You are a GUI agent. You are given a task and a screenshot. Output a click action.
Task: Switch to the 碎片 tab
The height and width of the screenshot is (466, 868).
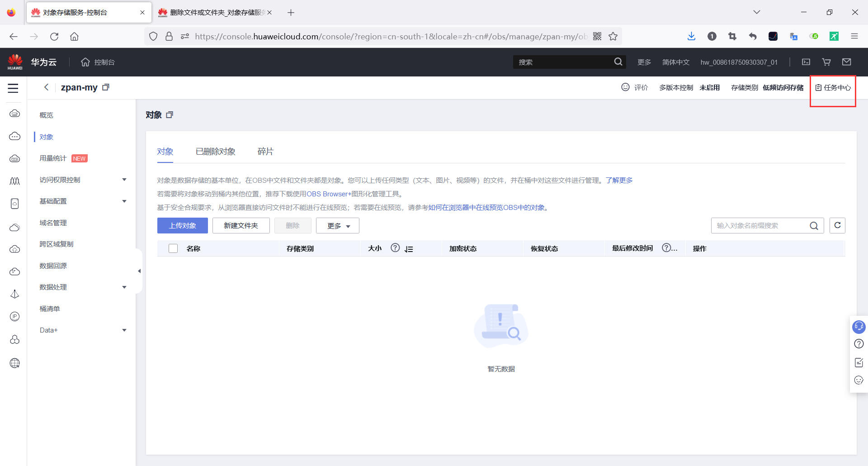[x=265, y=152]
